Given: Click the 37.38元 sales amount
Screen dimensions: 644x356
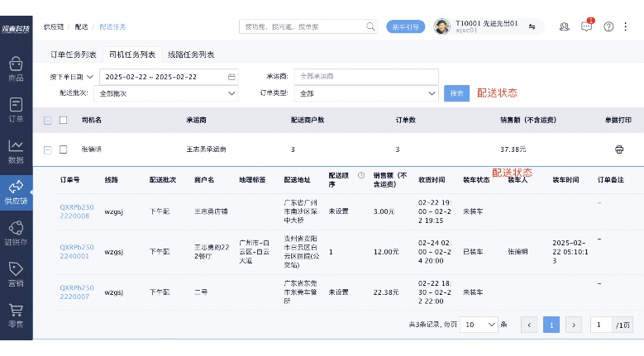Looking at the screenshot, I should click(x=513, y=150).
